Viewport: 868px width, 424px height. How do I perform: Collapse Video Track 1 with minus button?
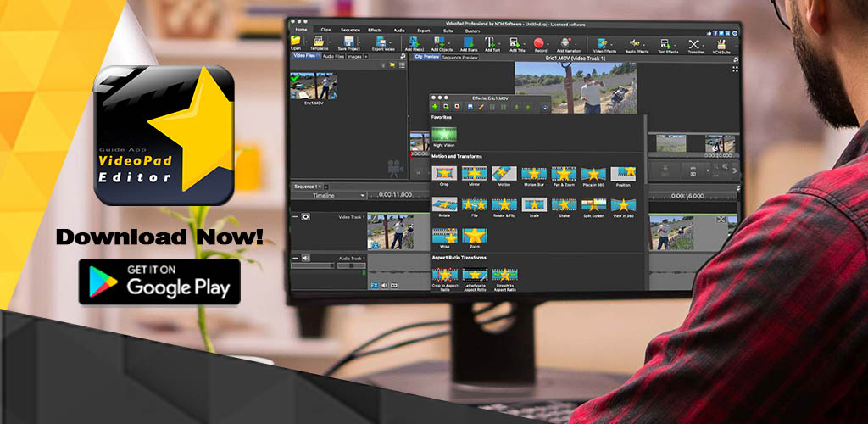point(295,217)
